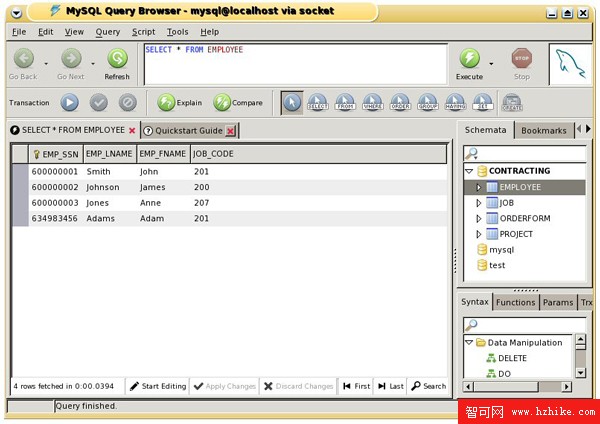This screenshot has width=600, height=424.
Task: Click the schemata search field
Action: [x=525, y=153]
